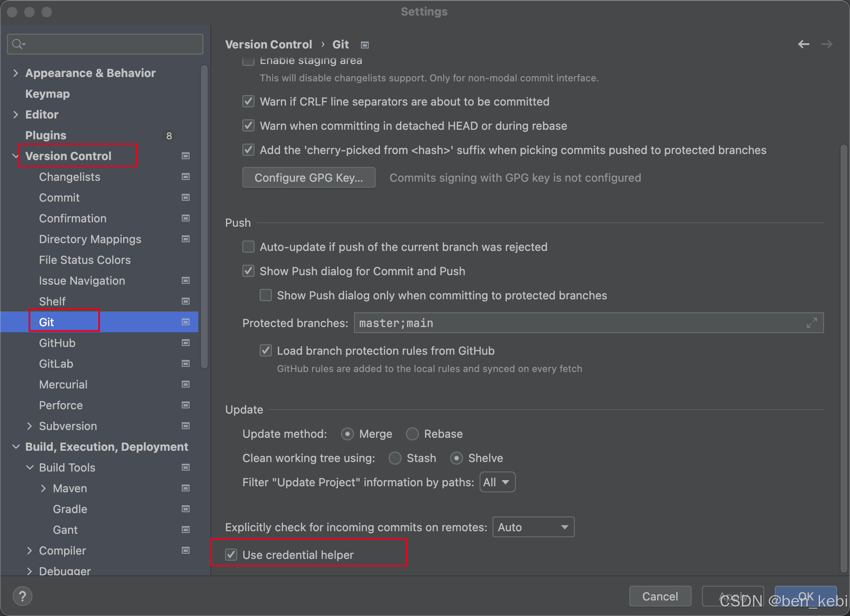Click the Configure GPG Key button
850x616 pixels.
[x=309, y=177]
